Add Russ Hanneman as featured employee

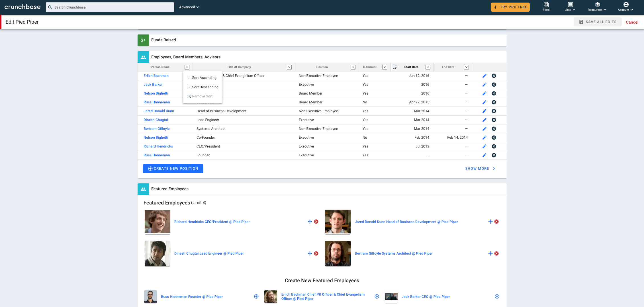pyautogui.click(x=256, y=296)
